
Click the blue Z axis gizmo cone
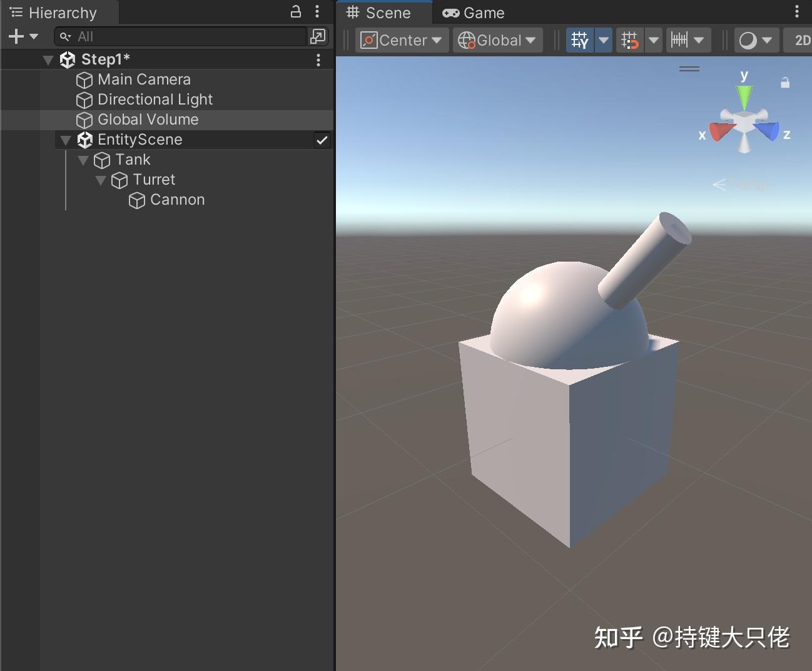click(x=768, y=131)
